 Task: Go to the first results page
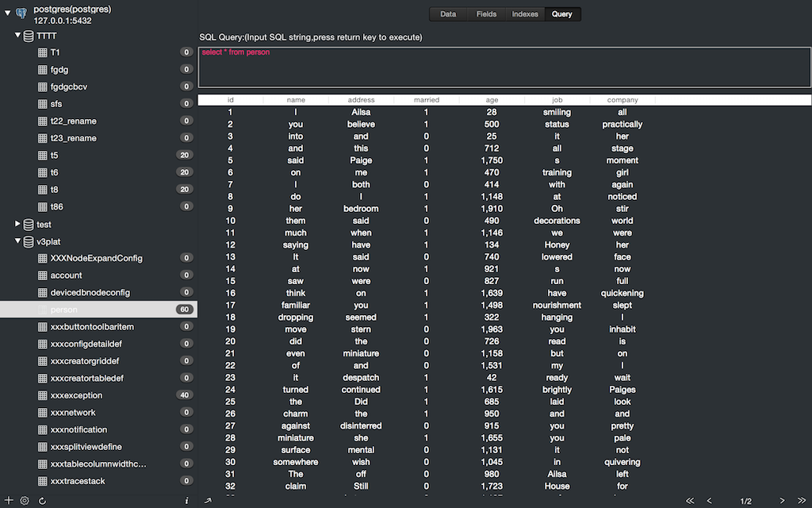(690, 501)
